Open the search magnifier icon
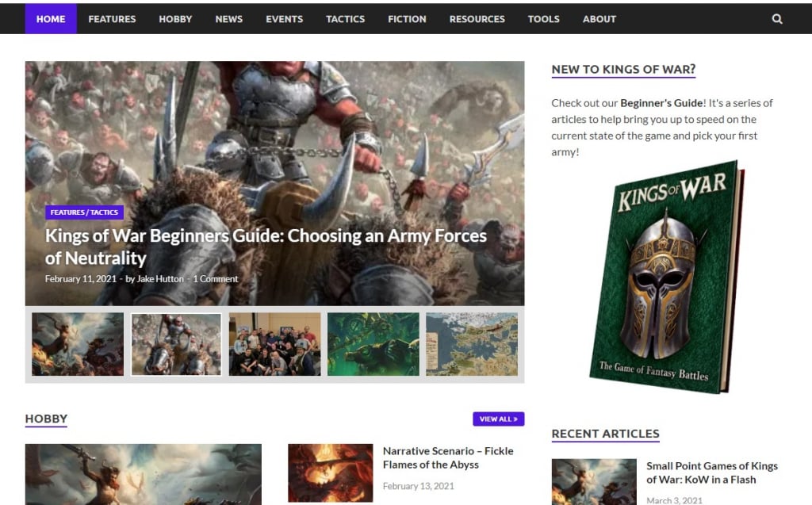 [777, 19]
